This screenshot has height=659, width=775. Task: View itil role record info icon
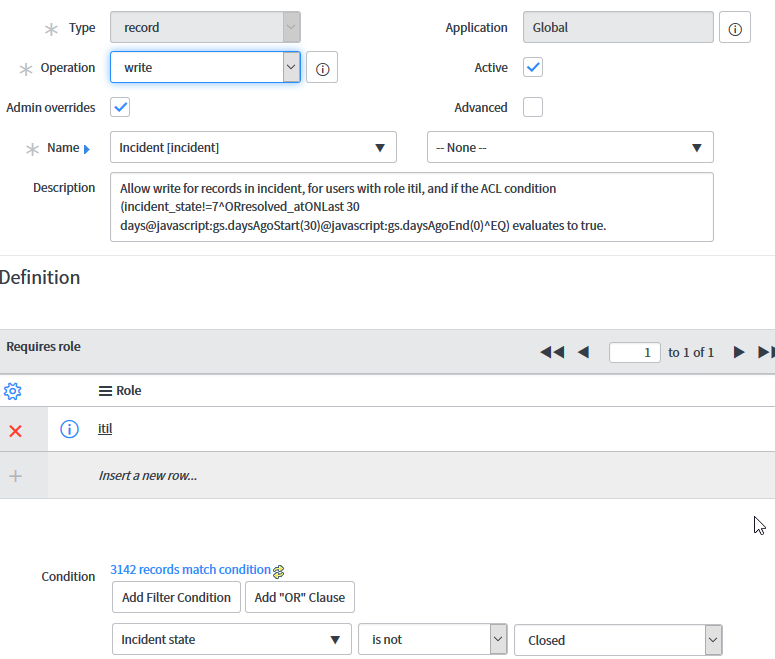69,429
